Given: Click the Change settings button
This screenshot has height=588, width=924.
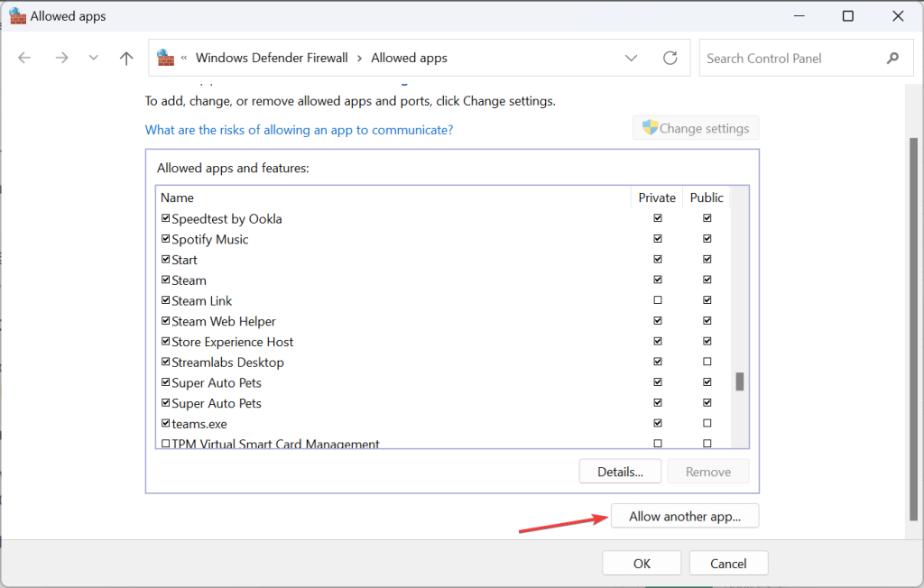Looking at the screenshot, I should click(x=696, y=128).
